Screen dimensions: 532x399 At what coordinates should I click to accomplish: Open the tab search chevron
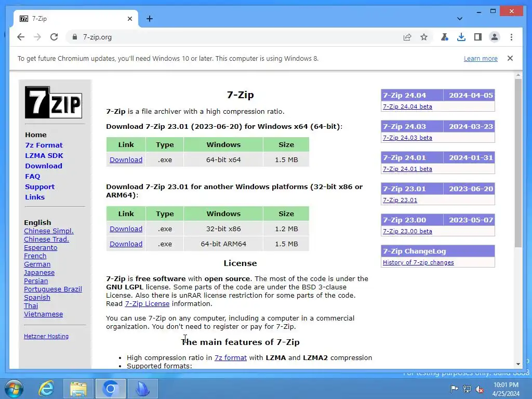460,19
